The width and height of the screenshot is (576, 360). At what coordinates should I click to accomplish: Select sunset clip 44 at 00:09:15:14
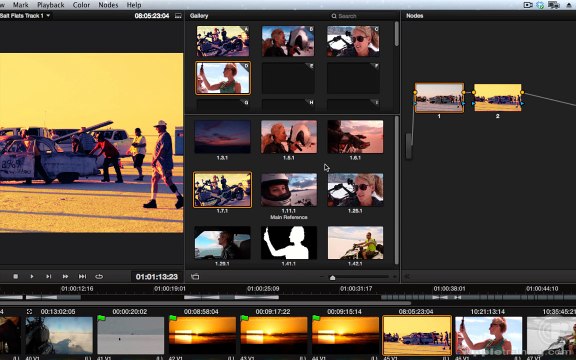point(345,335)
